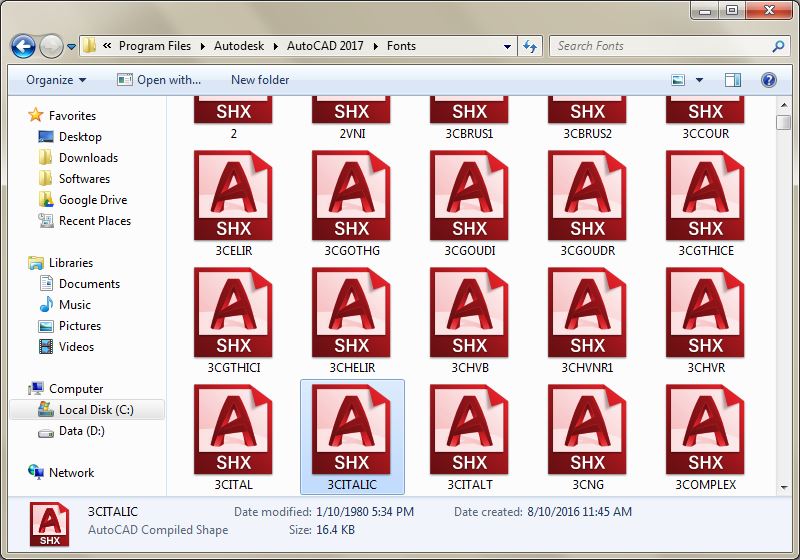Open recent pages dropdown next to Forward
Screen dimensions: 800x560
pyautogui.click(x=71, y=47)
